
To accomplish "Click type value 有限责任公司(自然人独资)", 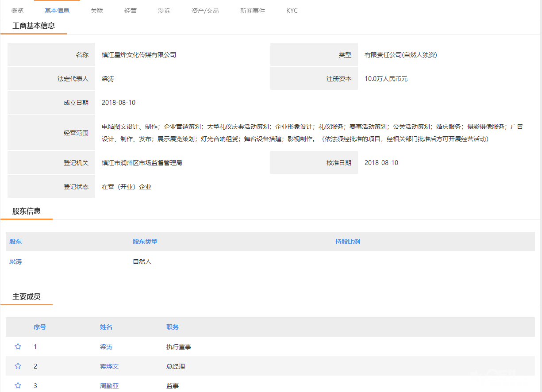I will coord(401,55).
